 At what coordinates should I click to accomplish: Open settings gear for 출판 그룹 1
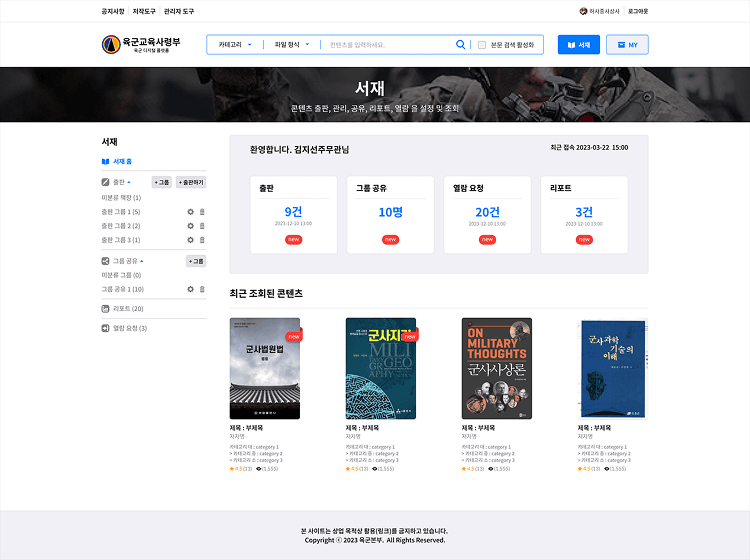tap(190, 212)
